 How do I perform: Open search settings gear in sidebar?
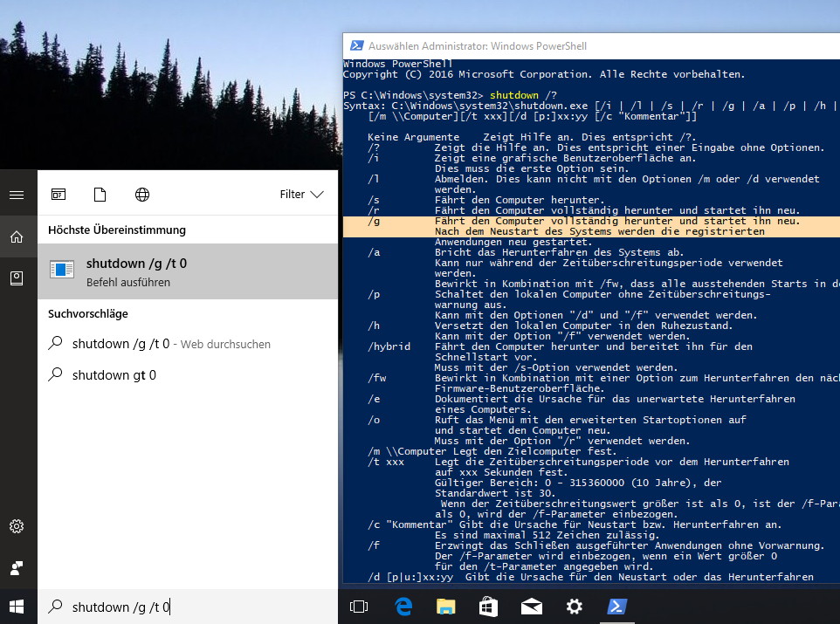[x=17, y=526]
